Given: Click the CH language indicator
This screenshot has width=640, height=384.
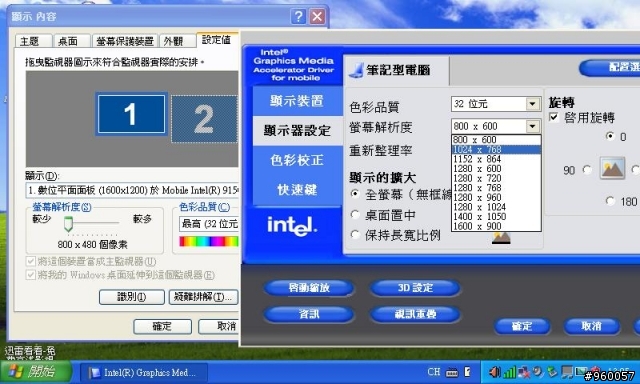Looking at the screenshot, I should [x=433, y=372].
